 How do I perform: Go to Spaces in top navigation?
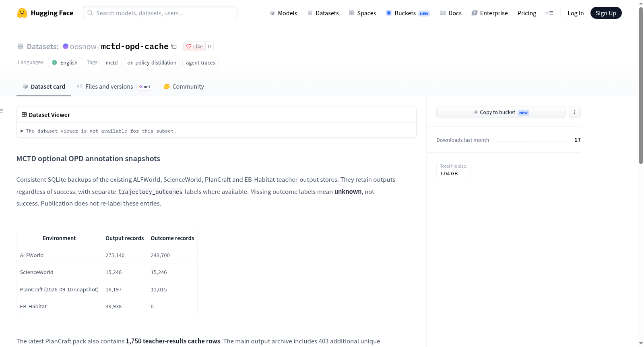pos(362,13)
